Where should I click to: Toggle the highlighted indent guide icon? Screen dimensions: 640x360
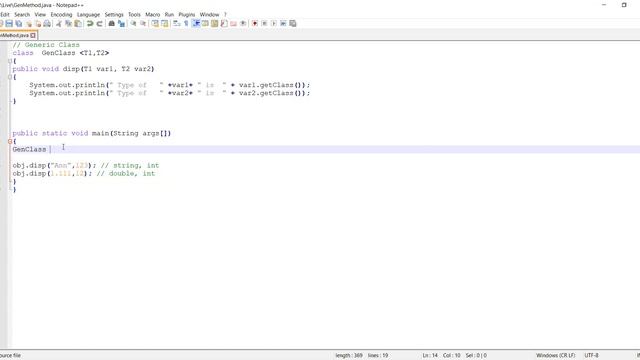[196, 24]
